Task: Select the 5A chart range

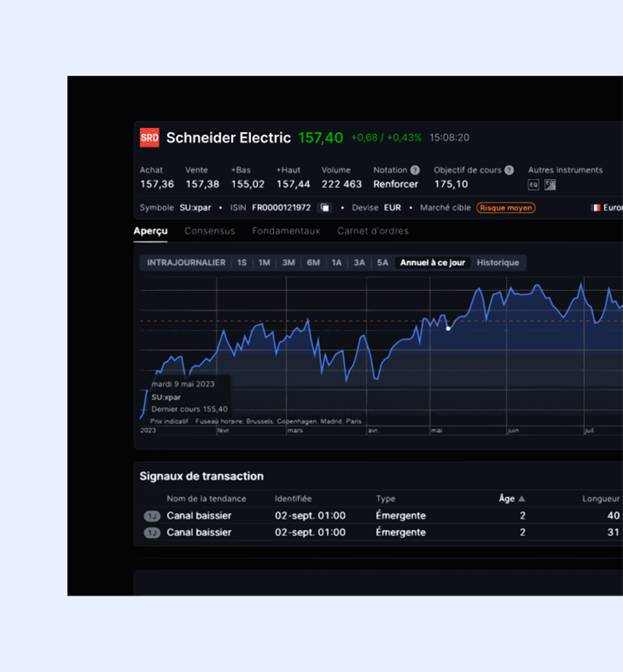Action: 382,263
